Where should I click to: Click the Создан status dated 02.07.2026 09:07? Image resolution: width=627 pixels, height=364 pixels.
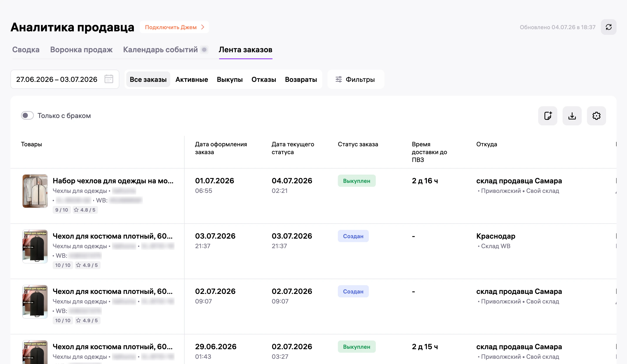pos(353,291)
